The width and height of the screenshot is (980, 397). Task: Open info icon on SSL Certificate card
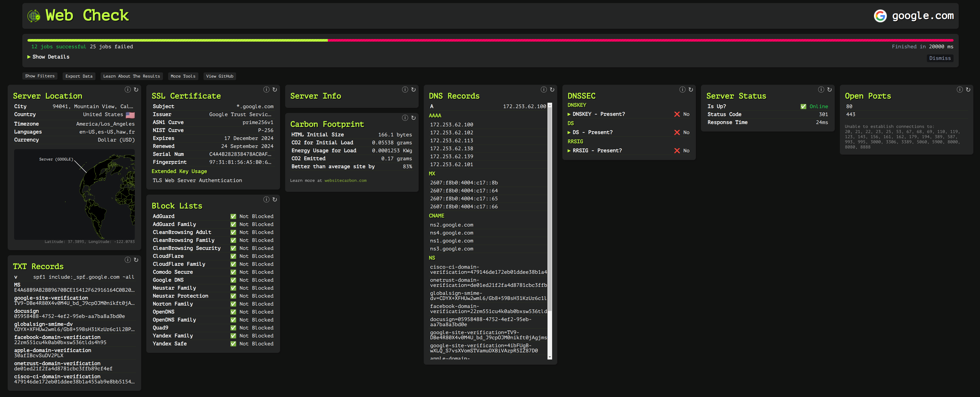pos(266,89)
